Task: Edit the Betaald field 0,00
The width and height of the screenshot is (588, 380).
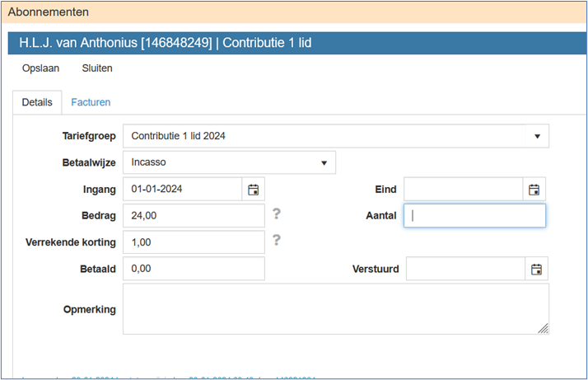Action: pyautogui.click(x=194, y=269)
